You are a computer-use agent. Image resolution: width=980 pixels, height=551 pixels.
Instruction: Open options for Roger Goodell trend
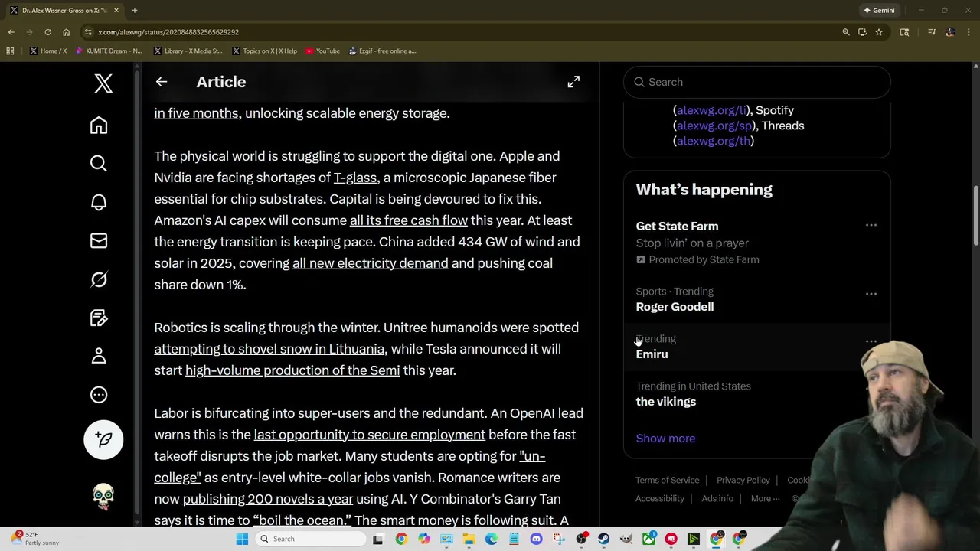(x=871, y=293)
